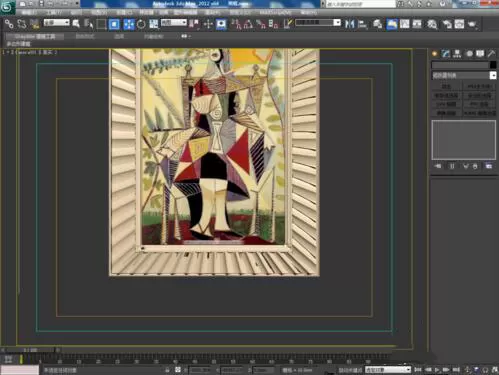Toggle the angle snap button

(x=248, y=24)
